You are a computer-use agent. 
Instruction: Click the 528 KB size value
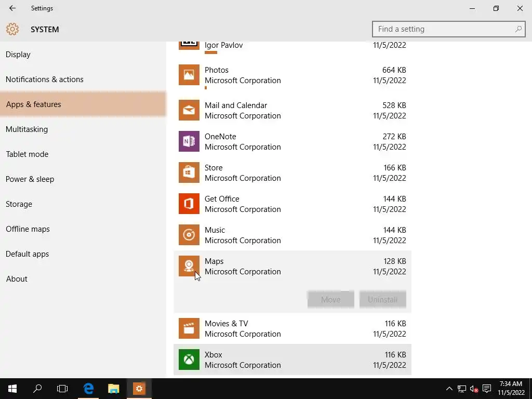click(x=394, y=105)
